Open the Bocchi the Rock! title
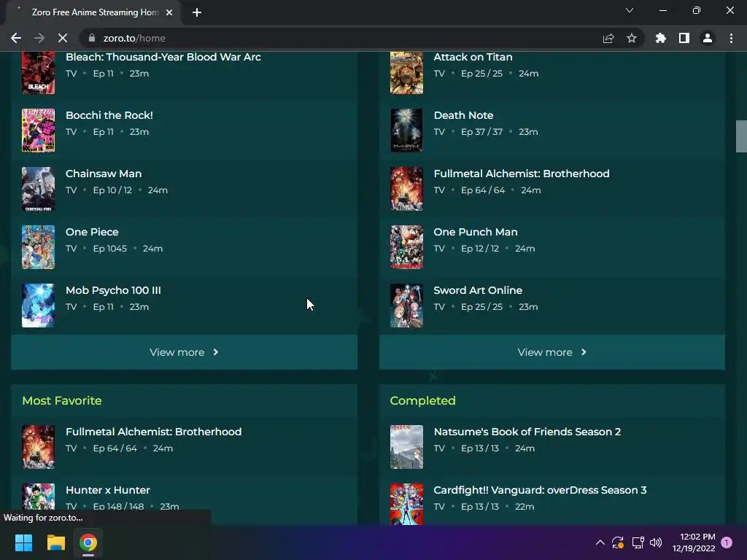 click(109, 115)
